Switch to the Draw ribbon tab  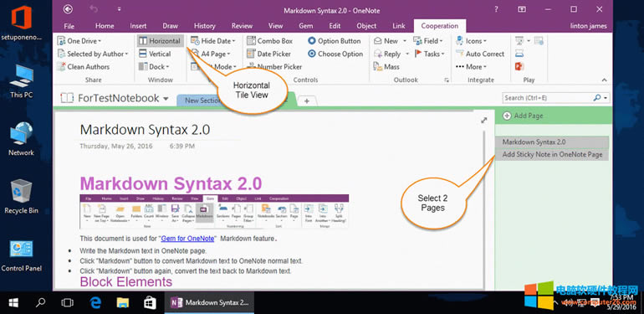pyautogui.click(x=170, y=26)
